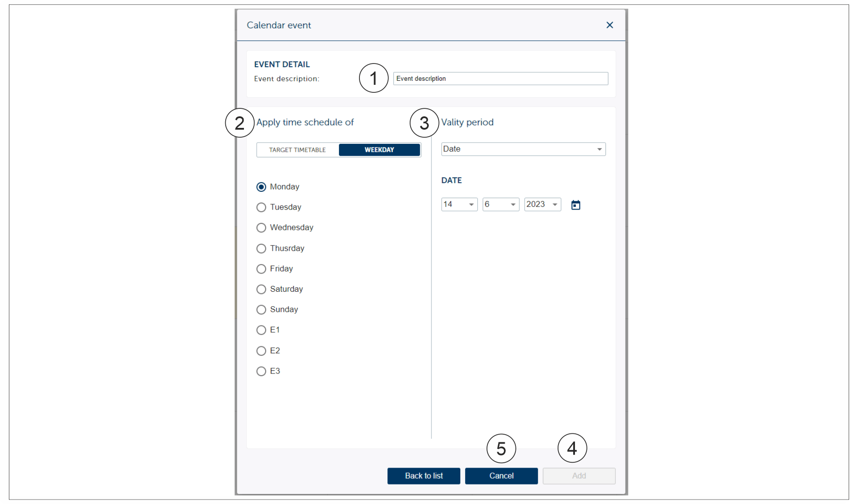This screenshot has width=850, height=504.
Task: Click the 'Calendar event' dialog title
Action: (x=279, y=25)
